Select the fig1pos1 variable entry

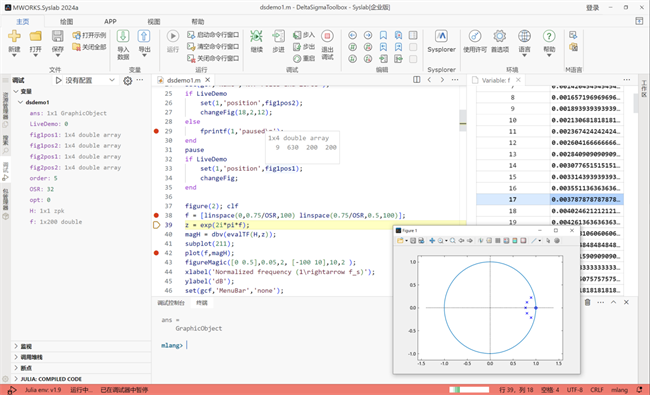(x=75, y=135)
